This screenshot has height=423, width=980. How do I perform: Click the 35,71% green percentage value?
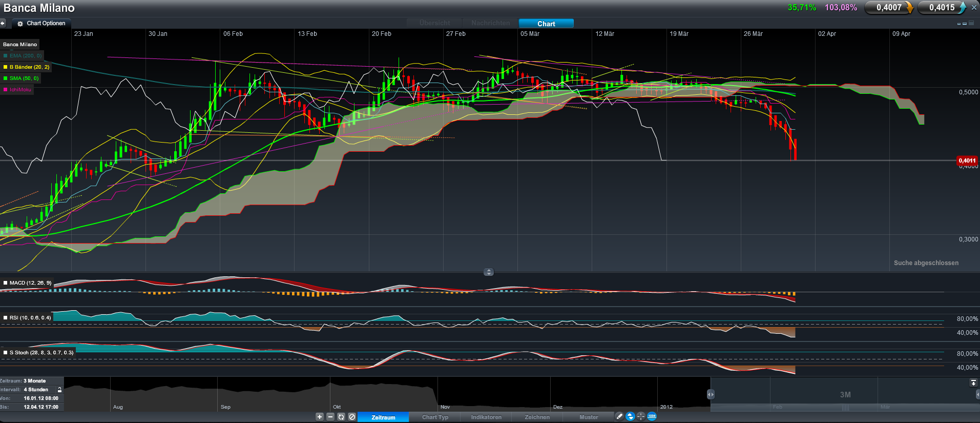[802, 8]
